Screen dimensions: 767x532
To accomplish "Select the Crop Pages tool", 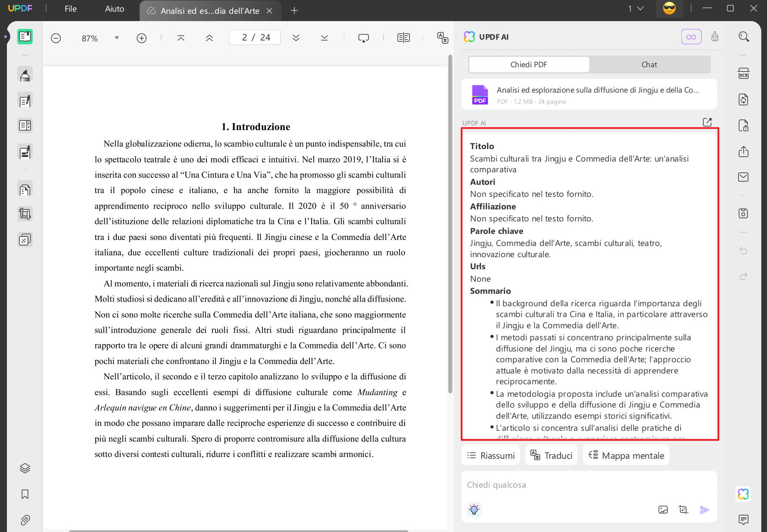I will pyautogui.click(x=25, y=214).
